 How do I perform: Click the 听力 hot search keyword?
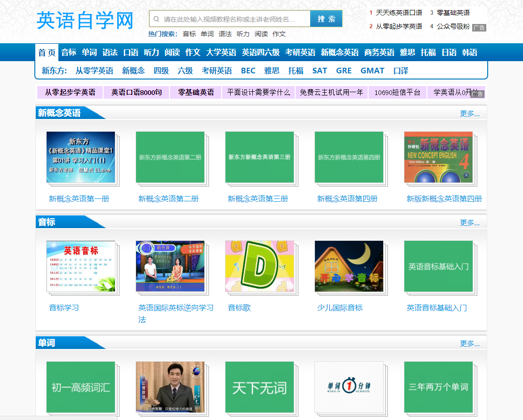coord(243,34)
